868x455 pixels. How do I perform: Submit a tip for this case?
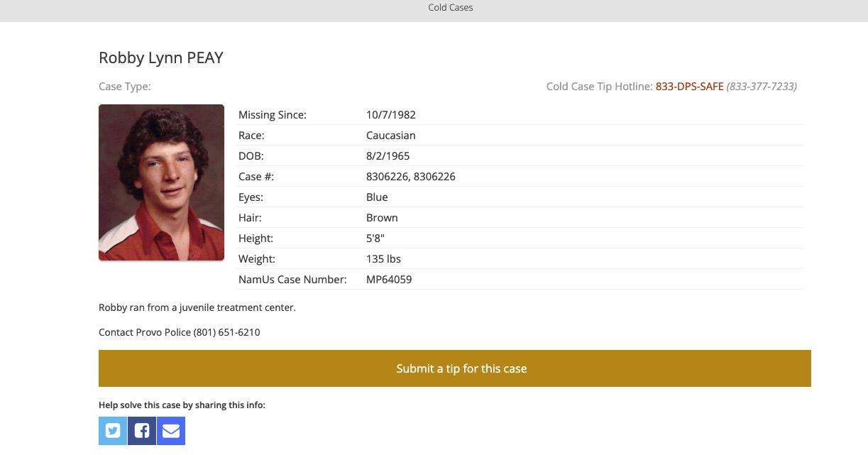[461, 368]
